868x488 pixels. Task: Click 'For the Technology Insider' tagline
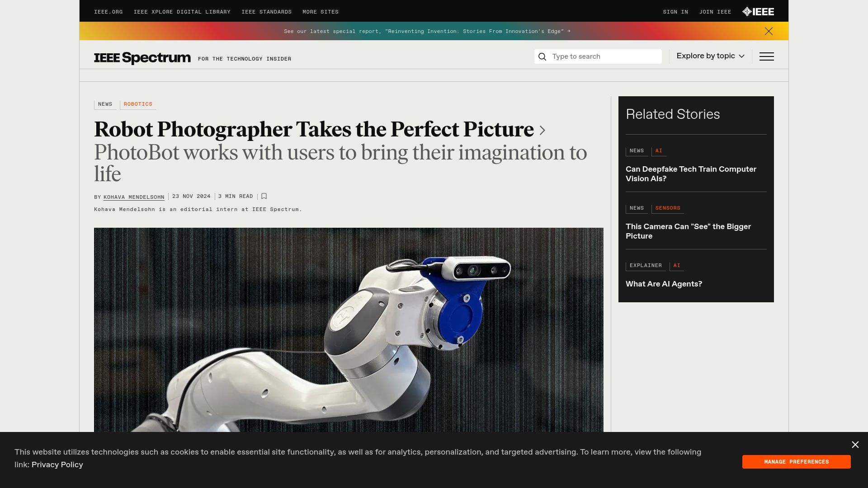pyautogui.click(x=245, y=59)
